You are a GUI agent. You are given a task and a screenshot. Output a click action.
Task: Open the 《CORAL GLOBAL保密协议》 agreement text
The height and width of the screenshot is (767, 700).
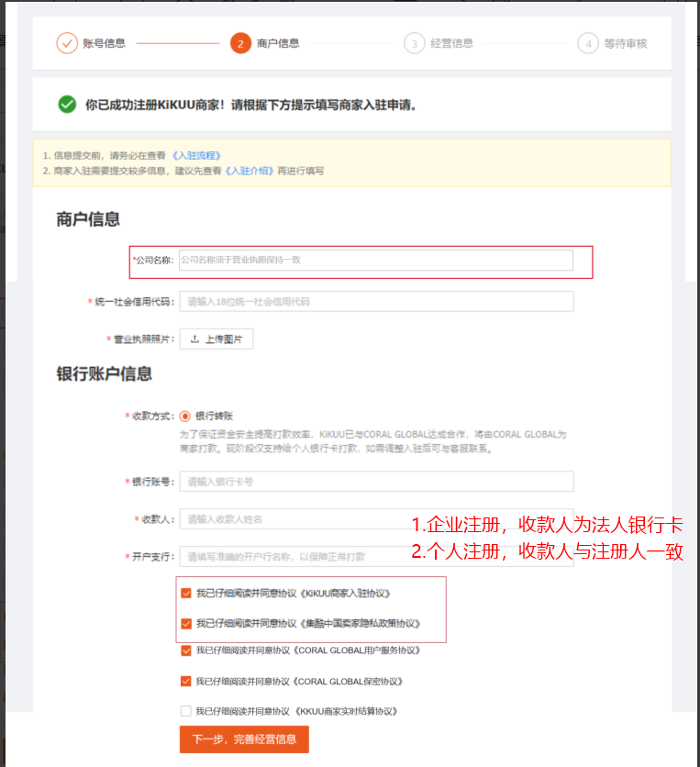[x=348, y=681]
